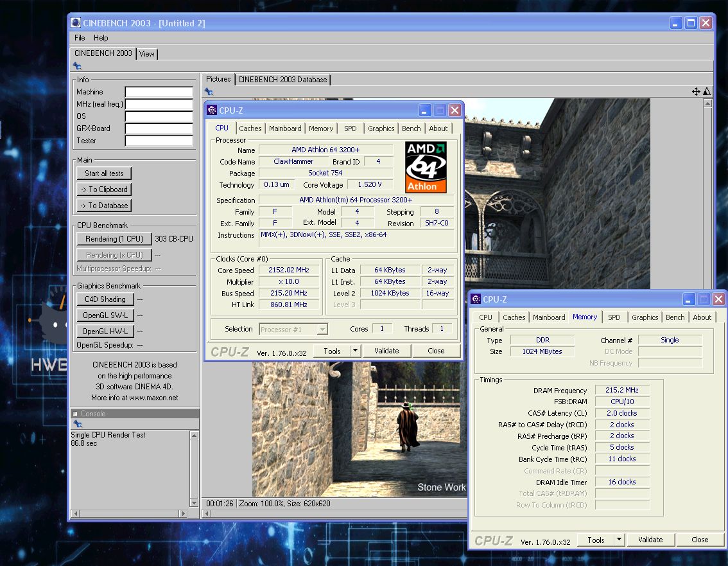Click the DRAM Frequency value 215.2 MHz
Viewport: 728px width, 566px height.
(x=621, y=390)
